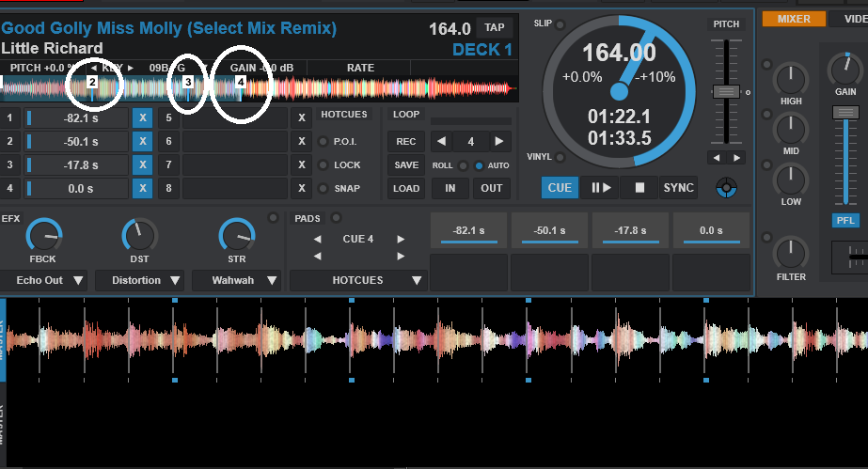Switch to the VIDEO tab
The width and height of the screenshot is (868, 469).
coord(849,19)
